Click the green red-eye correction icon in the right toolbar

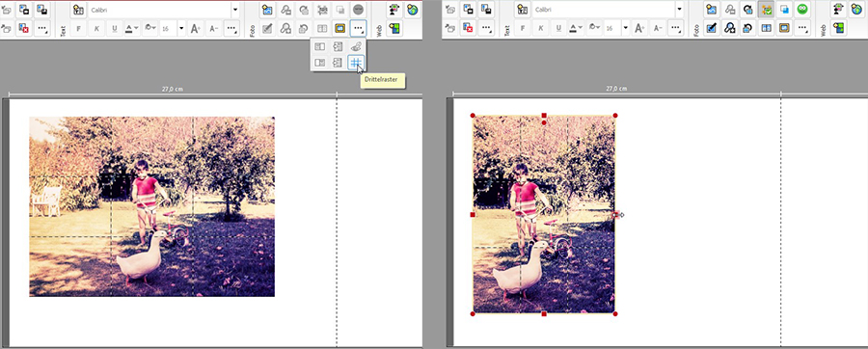click(x=802, y=10)
